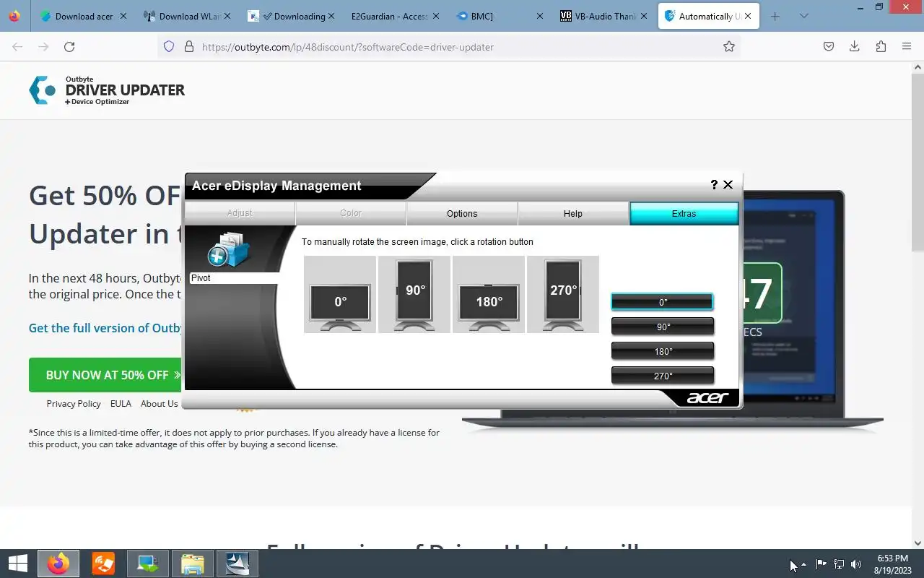This screenshot has width=924, height=578.
Task: Click the Firefox View pinned icon
Action: [x=14, y=16]
